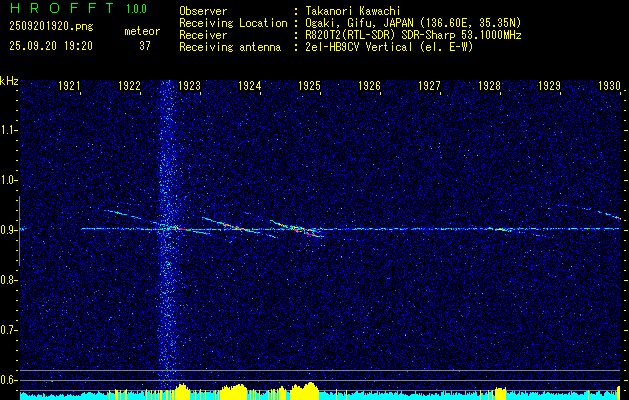The height and width of the screenshot is (400, 629).
Task: Click time marker 1927
Action: 430,85
